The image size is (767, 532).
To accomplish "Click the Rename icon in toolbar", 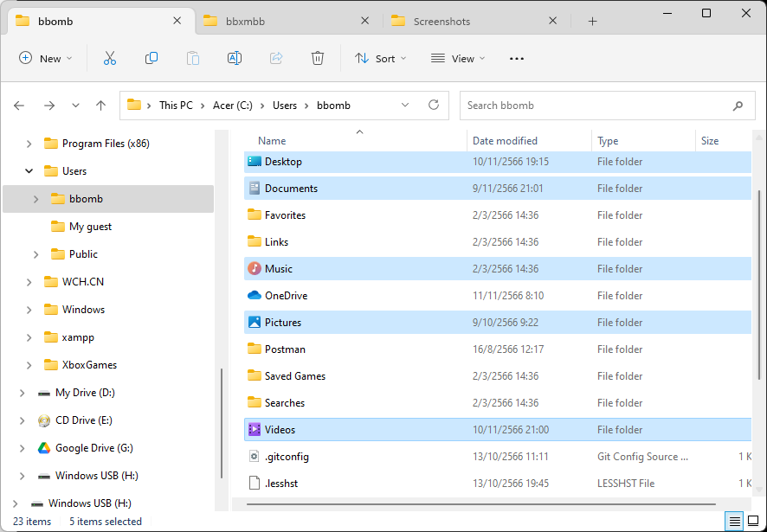I will [234, 58].
